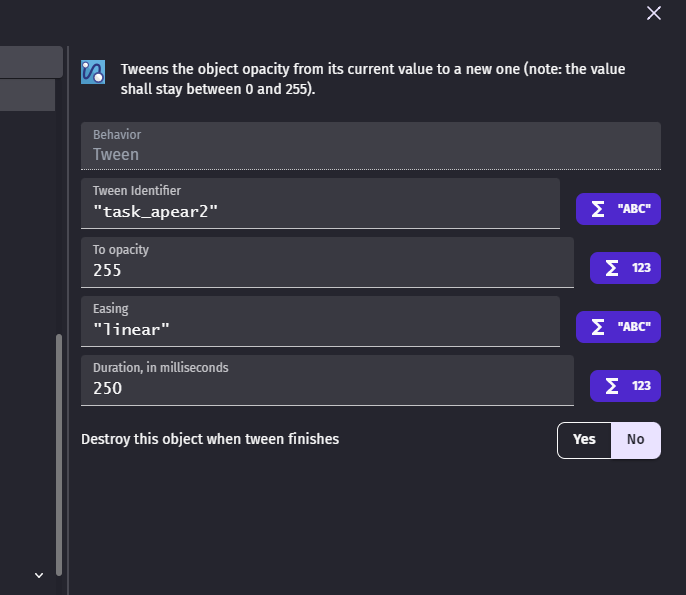
Task: Focus the To opacity value field
Action: pyautogui.click(x=327, y=262)
